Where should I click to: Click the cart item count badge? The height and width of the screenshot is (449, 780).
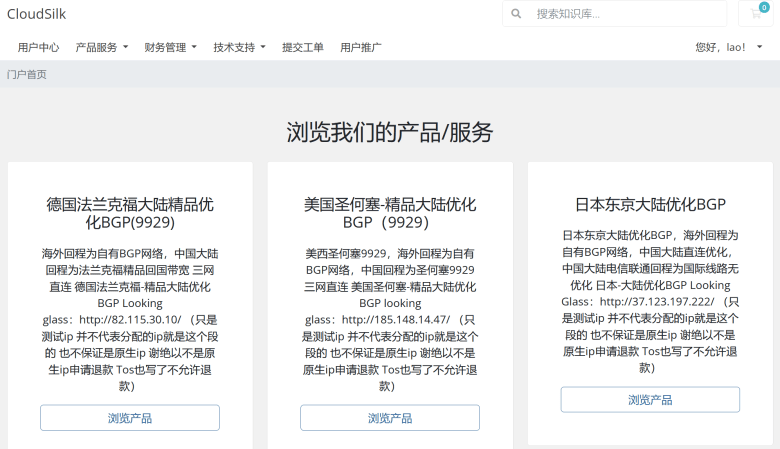[x=764, y=8]
